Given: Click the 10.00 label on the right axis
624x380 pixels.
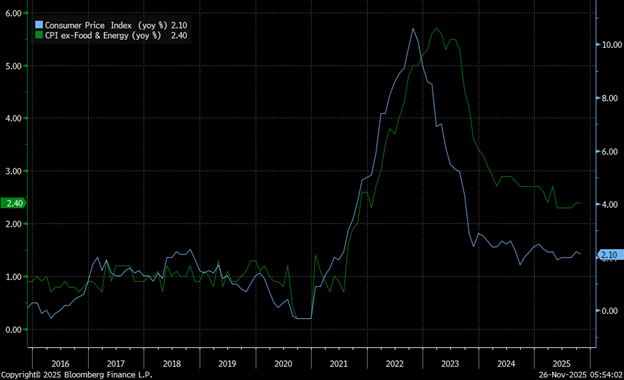Looking at the screenshot, I should point(612,45).
